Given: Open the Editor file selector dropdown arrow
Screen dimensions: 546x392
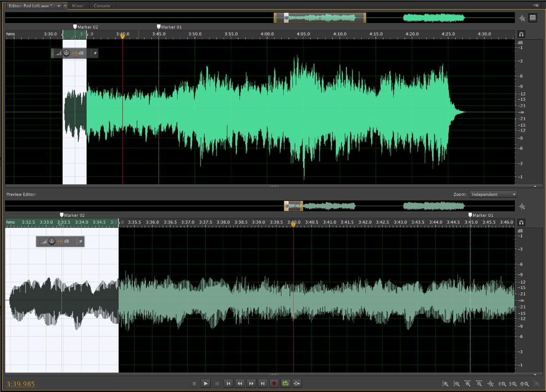Looking at the screenshot, I should [59, 6].
